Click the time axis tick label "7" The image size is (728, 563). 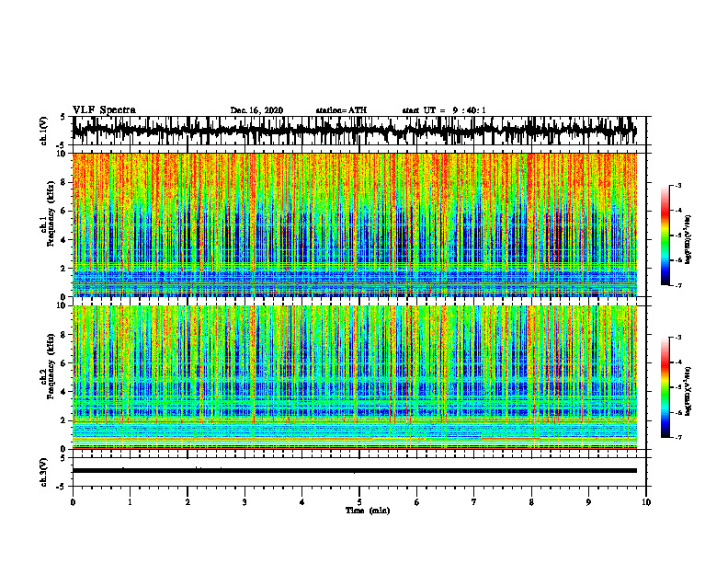tap(474, 502)
